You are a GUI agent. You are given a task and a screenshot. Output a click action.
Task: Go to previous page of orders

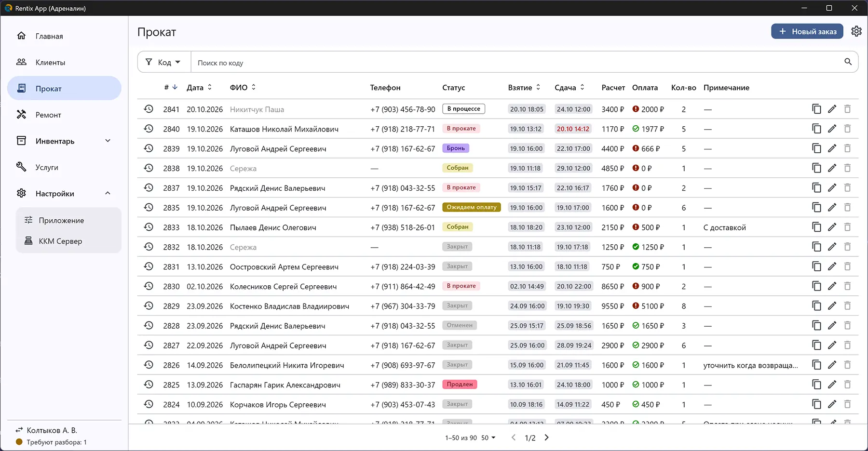514,438
